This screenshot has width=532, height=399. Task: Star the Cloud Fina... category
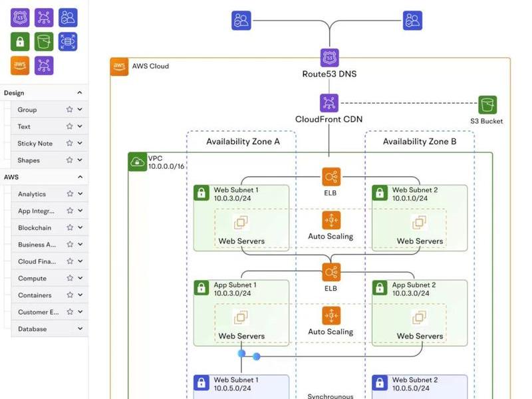[70, 261]
